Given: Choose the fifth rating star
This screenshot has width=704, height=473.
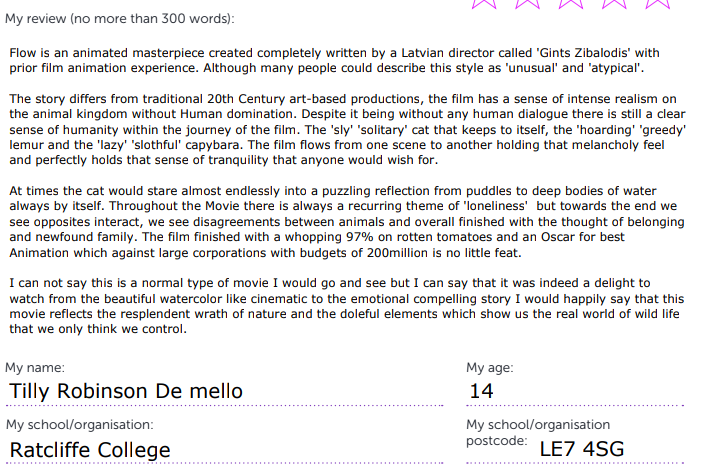Looking at the screenshot, I should (x=657, y=3).
